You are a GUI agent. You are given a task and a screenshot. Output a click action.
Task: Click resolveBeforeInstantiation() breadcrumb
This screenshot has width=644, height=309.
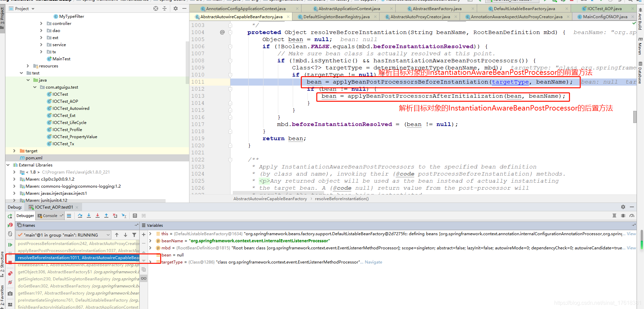tap(342, 199)
